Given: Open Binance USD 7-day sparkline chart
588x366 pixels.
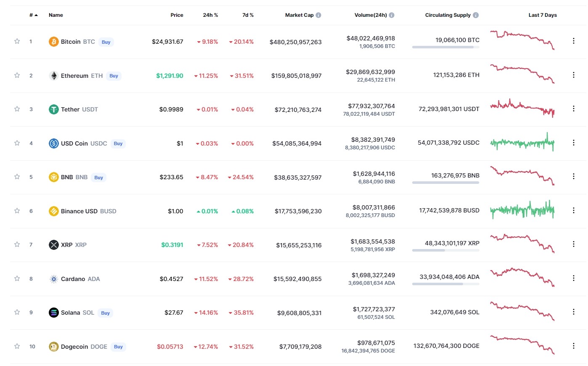Looking at the screenshot, I should 522,210.
